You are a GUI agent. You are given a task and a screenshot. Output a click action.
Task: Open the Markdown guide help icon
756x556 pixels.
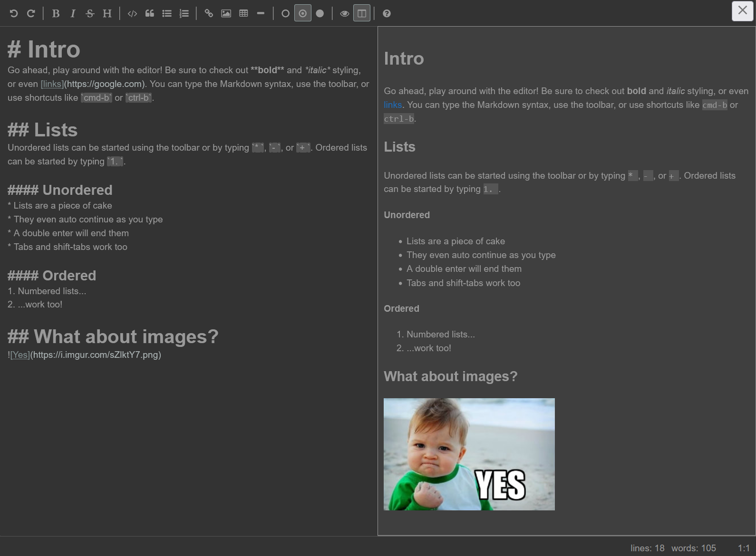tap(387, 13)
